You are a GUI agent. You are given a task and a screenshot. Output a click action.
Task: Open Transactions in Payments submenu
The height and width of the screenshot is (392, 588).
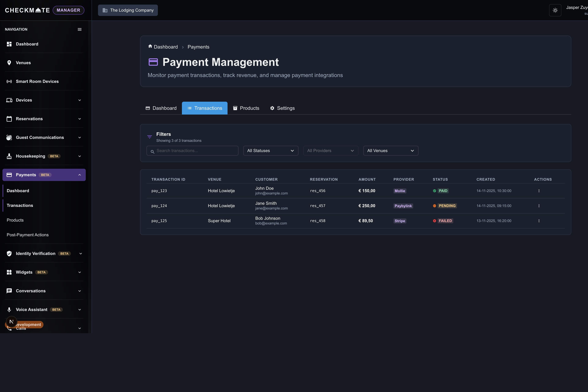[x=20, y=205]
